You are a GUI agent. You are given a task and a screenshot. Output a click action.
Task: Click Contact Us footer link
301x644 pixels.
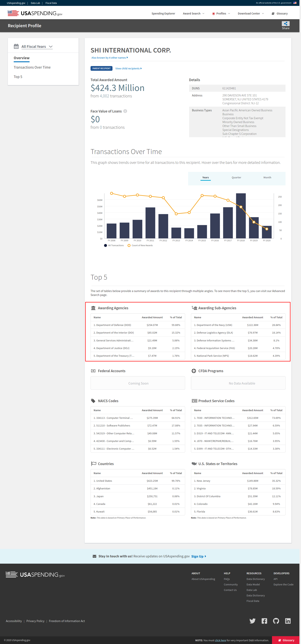(x=230, y=590)
